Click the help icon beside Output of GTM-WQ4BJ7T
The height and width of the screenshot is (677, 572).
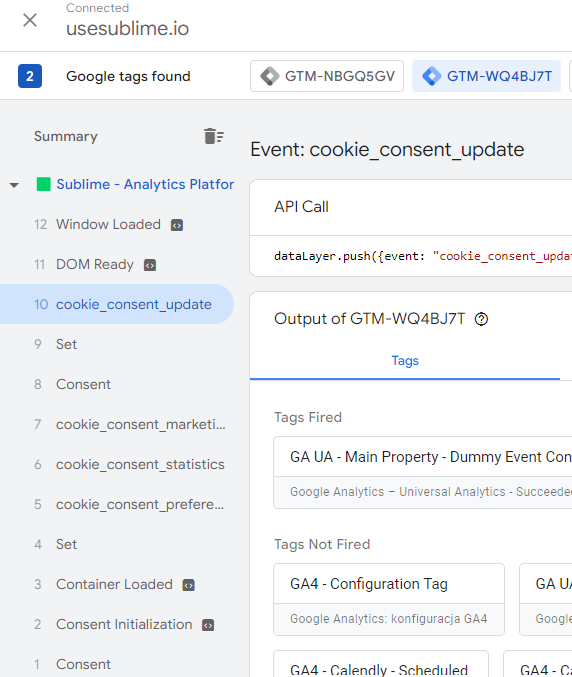pyautogui.click(x=481, y=319)
